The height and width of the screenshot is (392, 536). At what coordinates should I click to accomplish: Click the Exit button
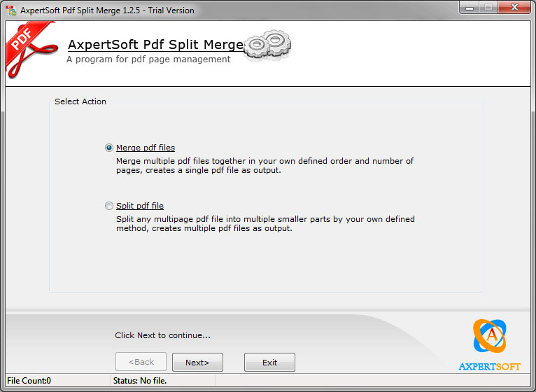(269, 362)
